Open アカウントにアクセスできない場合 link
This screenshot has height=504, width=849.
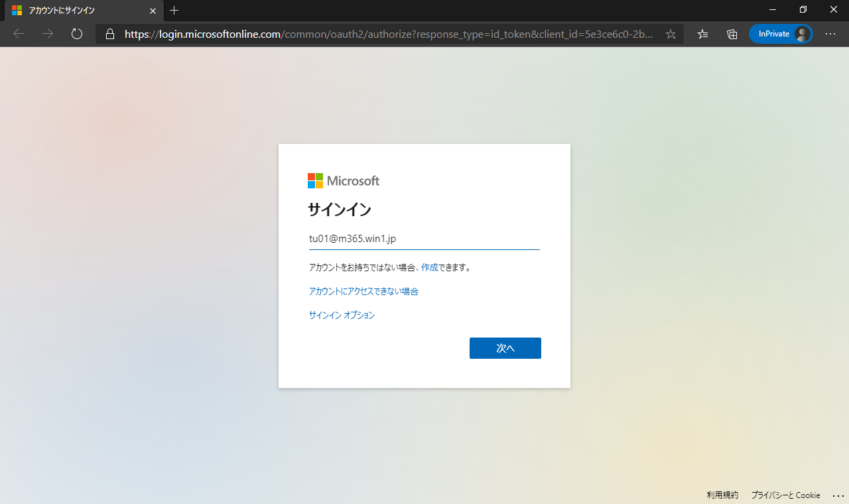(363, 291)
